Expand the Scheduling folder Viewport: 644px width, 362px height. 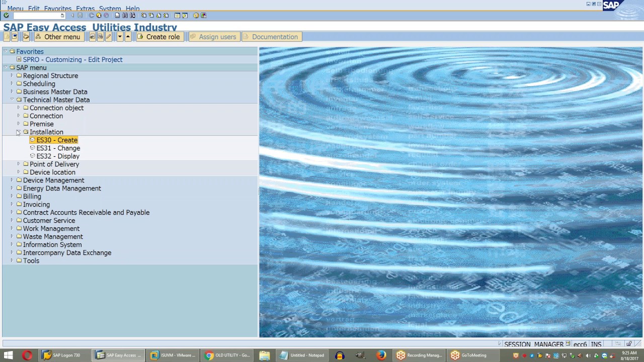12,83
